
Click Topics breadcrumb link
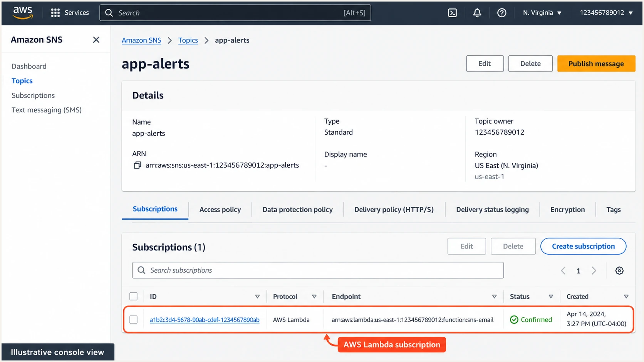tap(188, 40)
